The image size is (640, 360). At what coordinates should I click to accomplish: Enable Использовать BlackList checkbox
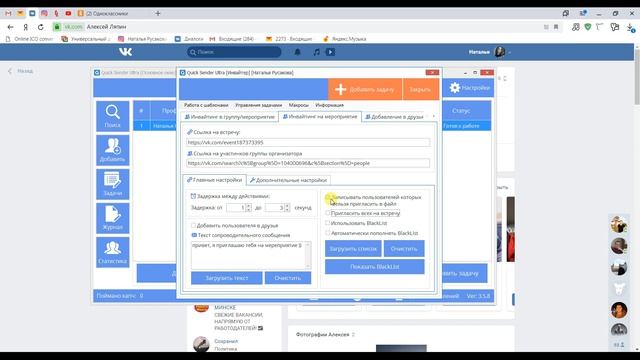click(x=328, y=223)
